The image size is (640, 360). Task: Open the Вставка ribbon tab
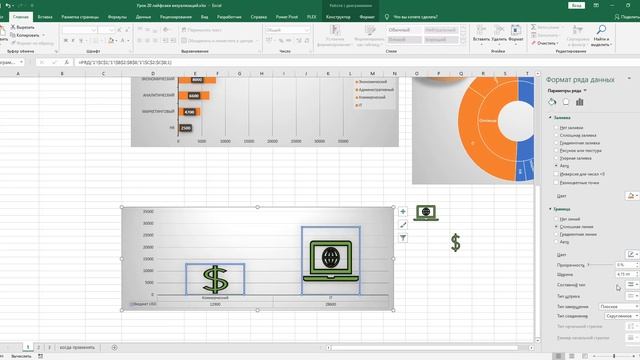coord(45,17)
